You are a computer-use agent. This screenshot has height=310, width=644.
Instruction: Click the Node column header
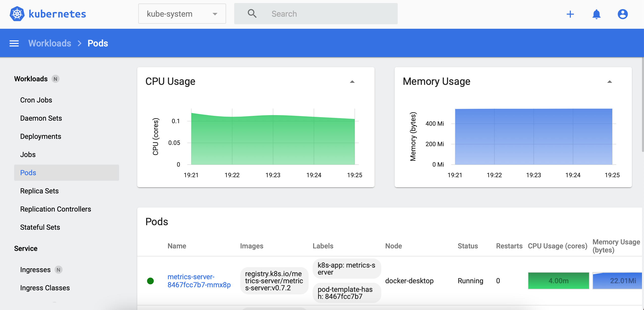394,246
